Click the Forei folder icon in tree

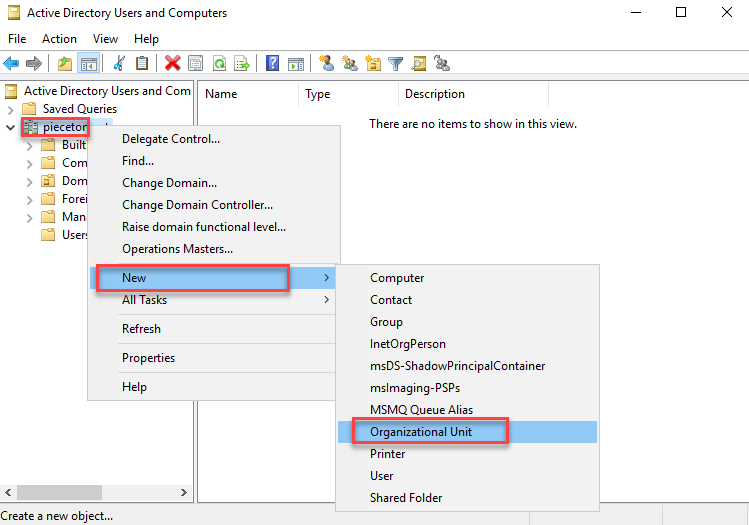(x=48, y=199)
